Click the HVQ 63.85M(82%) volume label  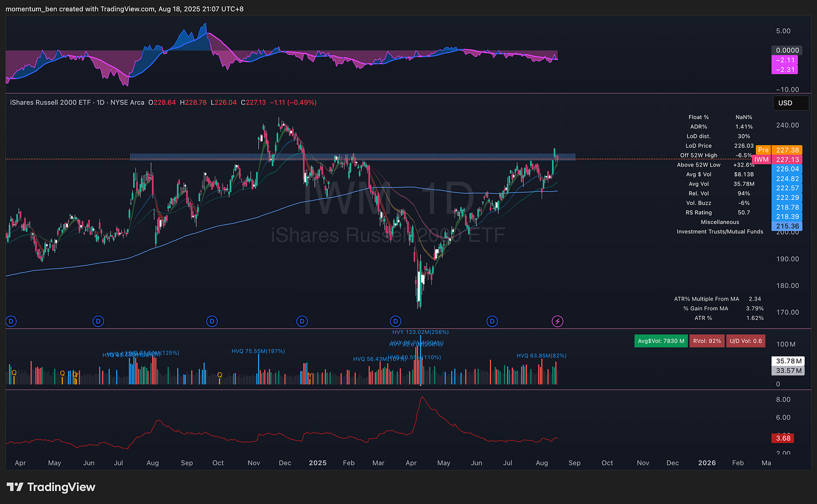[x=541, y=356]
